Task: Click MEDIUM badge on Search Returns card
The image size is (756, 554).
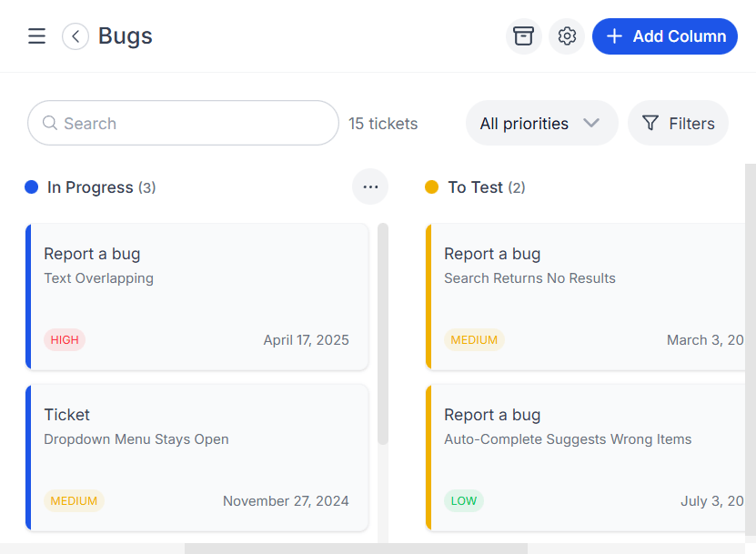Action: [474, 340]
